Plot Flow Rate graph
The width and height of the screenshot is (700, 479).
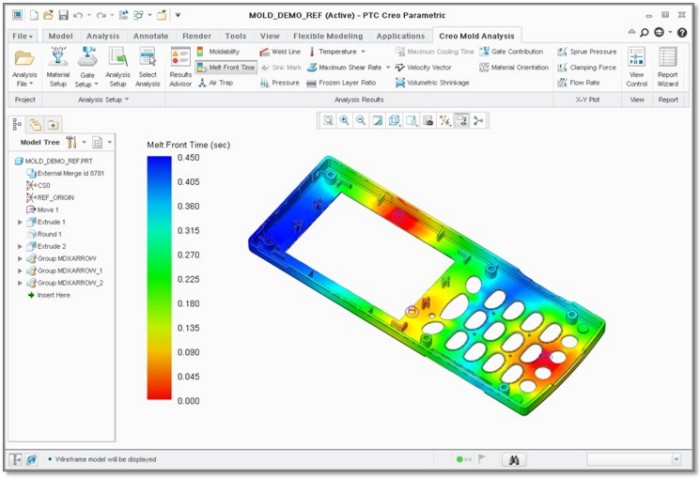click(579, 83)
